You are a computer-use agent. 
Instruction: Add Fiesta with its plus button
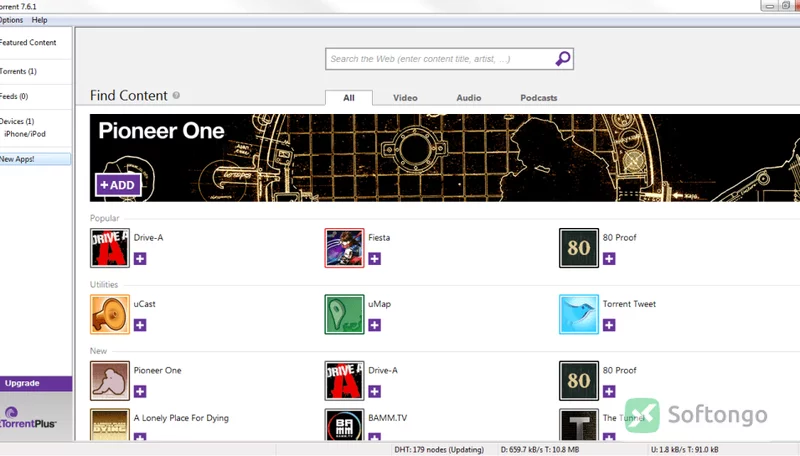tap(374, 259)
